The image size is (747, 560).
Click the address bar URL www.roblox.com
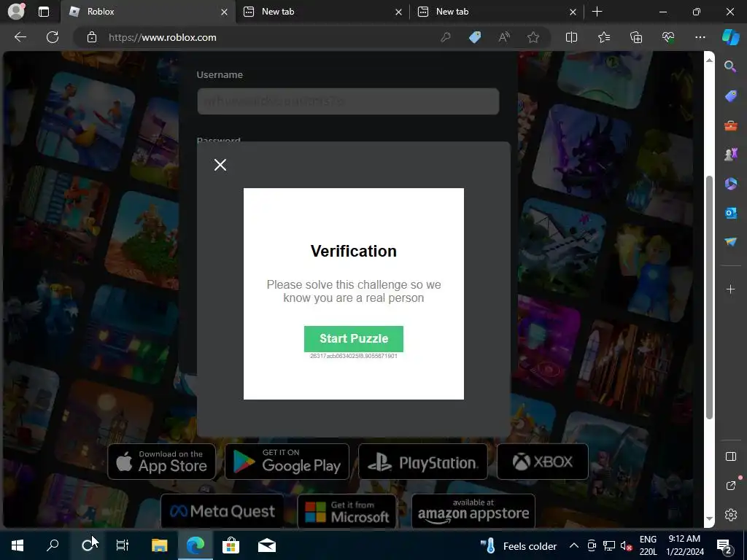(x=163, y=37)
